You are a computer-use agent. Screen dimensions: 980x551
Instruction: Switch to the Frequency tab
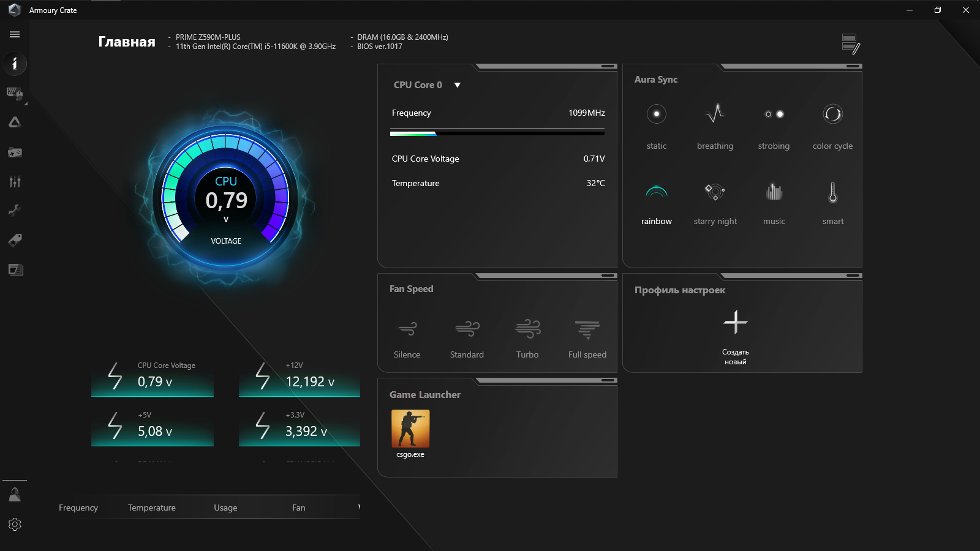tap(78, 508)
